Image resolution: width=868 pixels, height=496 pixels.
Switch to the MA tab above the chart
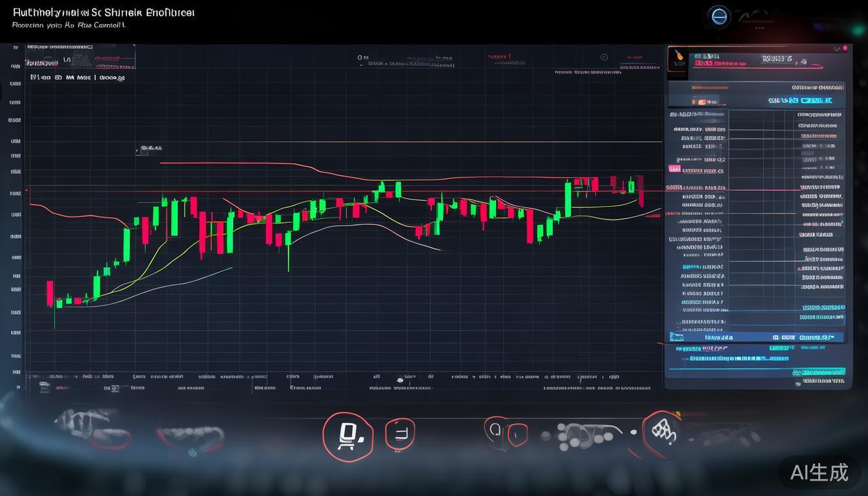[69, 77]
